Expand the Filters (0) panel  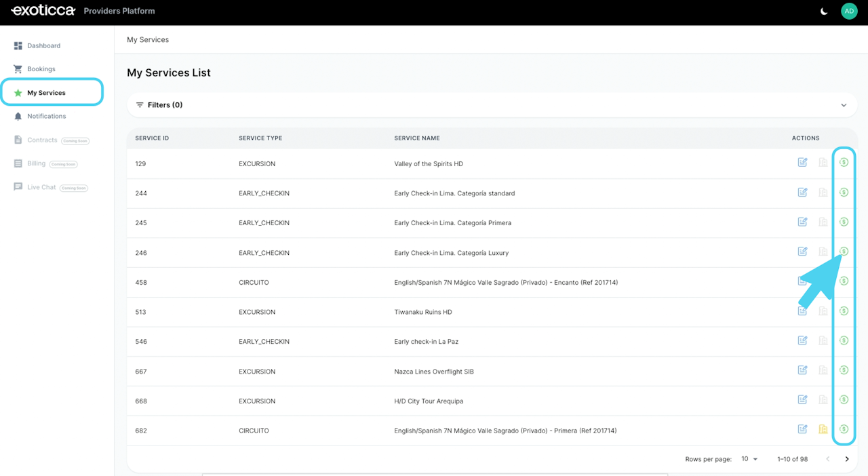[x=492, y=105]
